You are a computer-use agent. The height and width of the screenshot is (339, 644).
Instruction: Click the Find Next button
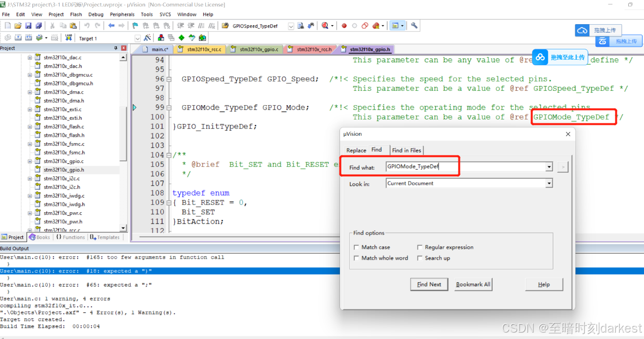(x=429, y=284)
